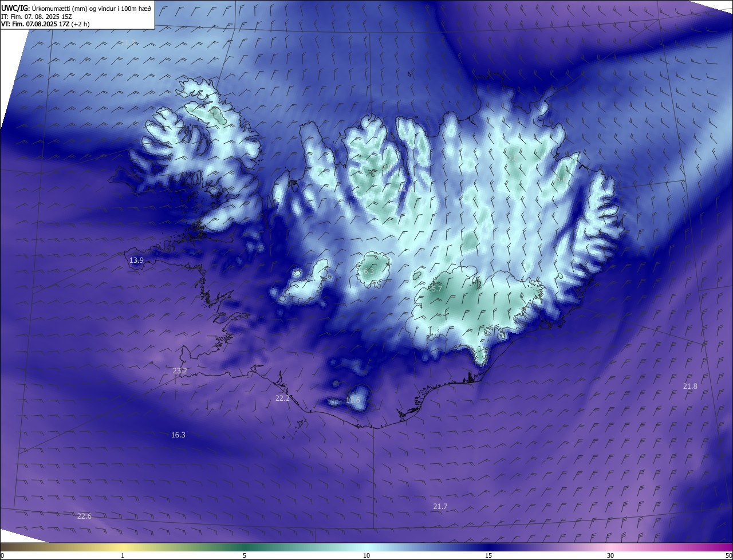The width and height of the screenshot is (733, 560).
Task: Click the 15 tick on the color scale
Action: coord(488,556)
